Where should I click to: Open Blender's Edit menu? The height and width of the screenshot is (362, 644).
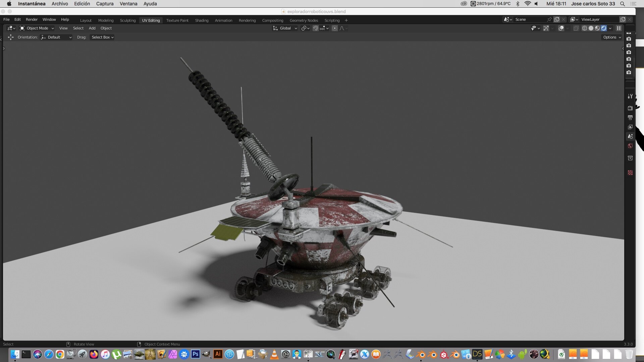(17, 19)
